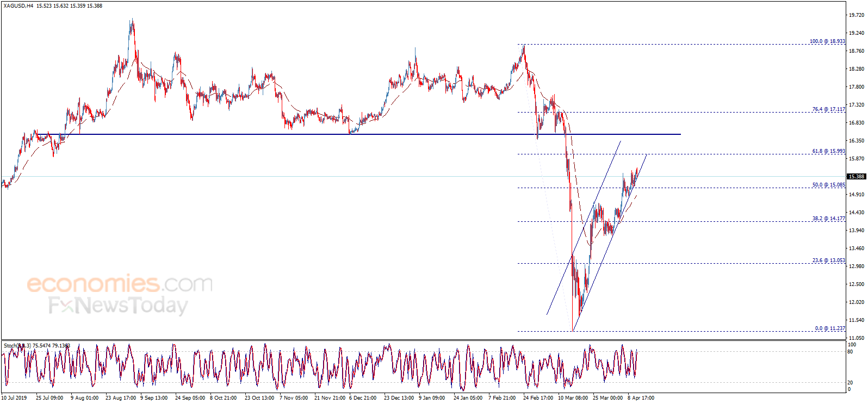Click the XAGUSD,H4 chart title label
Viewport: 868px width, 404px height.
coord(18,5)
